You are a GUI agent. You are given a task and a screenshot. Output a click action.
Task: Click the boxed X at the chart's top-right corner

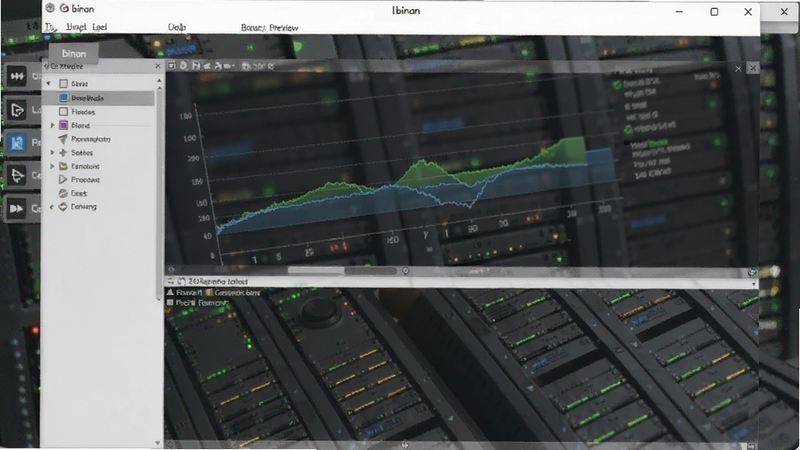pos(753,68)
